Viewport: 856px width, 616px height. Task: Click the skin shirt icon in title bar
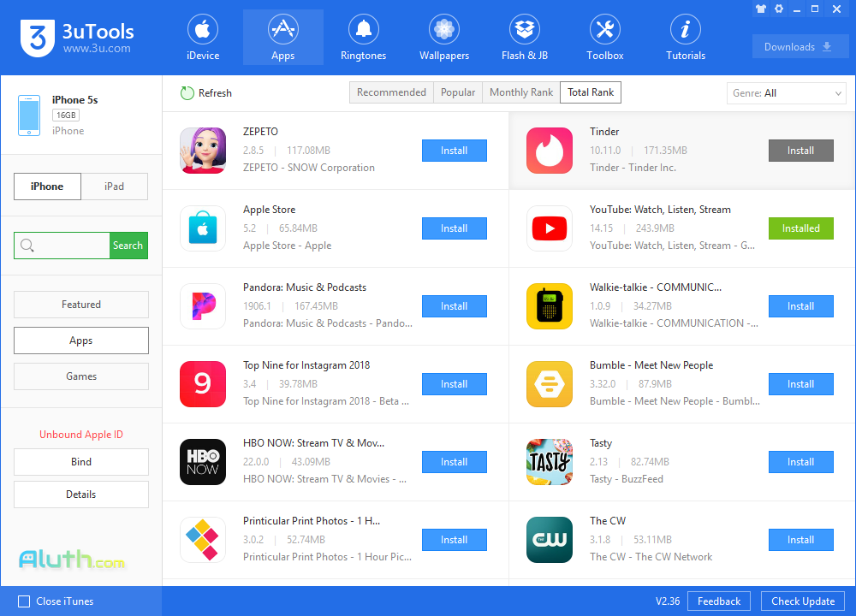point(761,9)
